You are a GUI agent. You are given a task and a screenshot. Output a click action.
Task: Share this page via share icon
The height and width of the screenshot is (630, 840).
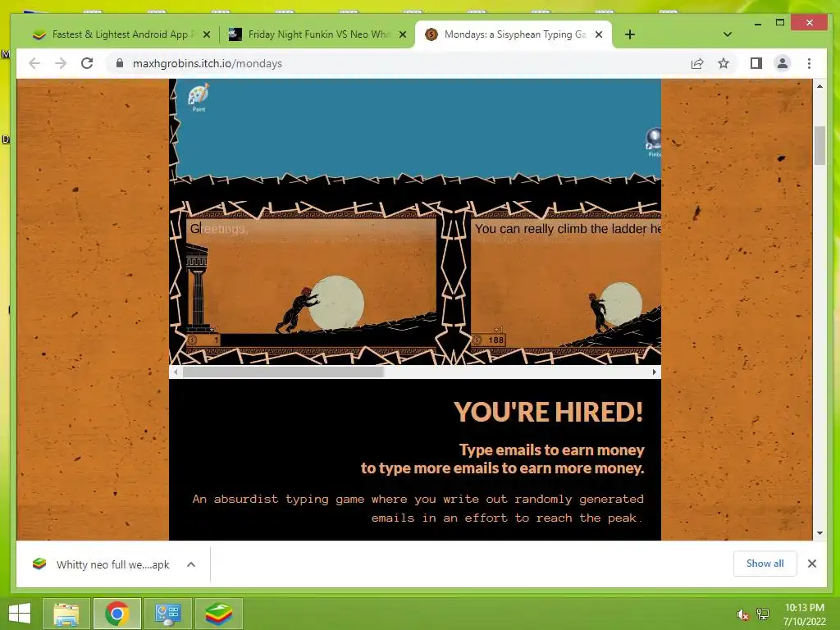coord(697,64)
